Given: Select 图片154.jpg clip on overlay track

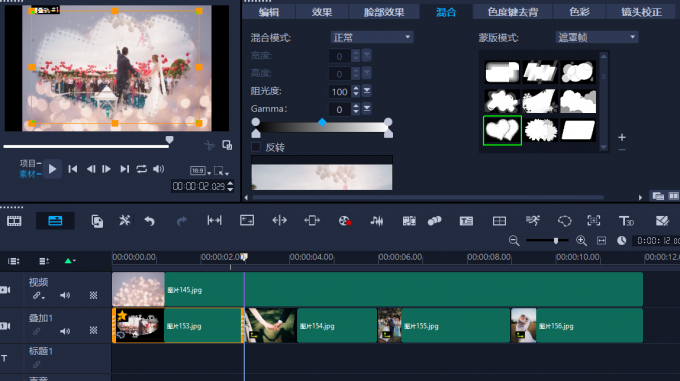Looking at the screenshot, I should pos(311,326).
